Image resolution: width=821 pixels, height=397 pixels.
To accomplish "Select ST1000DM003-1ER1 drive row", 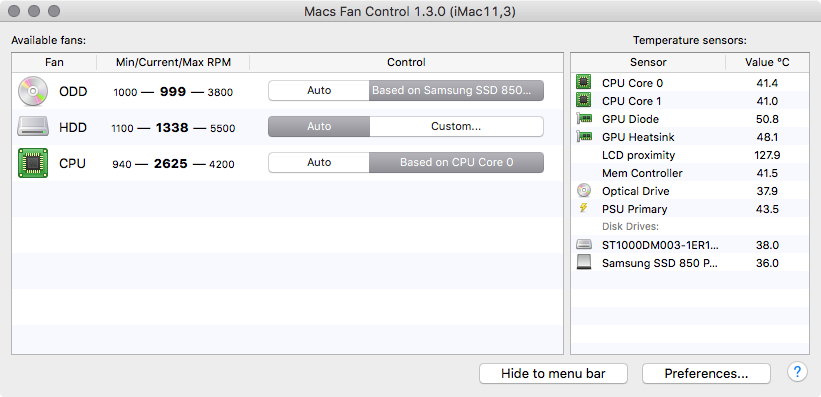I will click(x=690, y=245).
